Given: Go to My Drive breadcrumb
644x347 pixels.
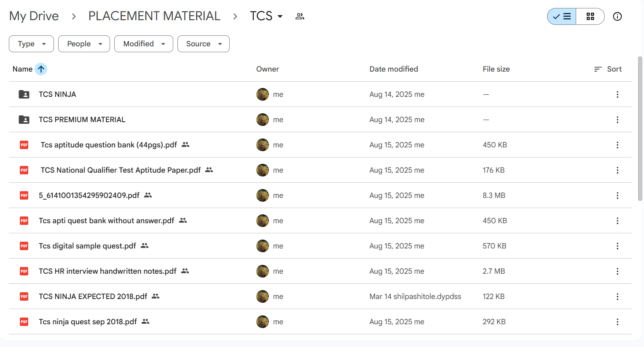Looking at the screenshot, I should pos(34,16).
